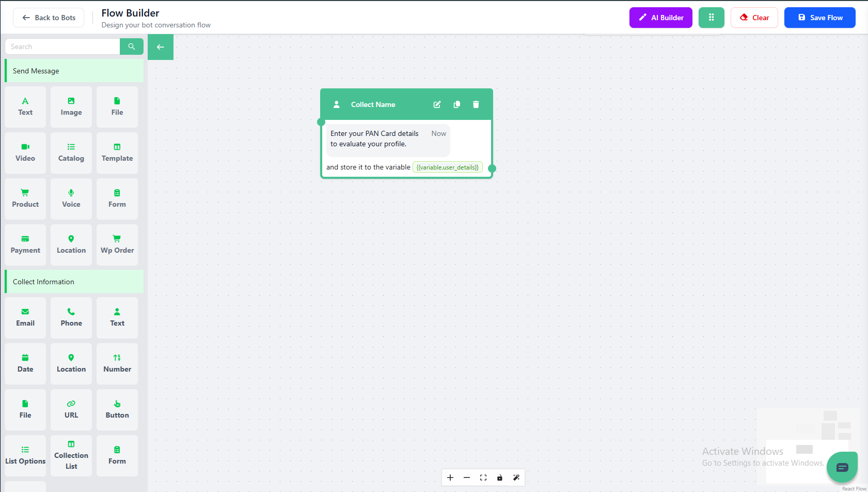868x492 pixels.
Task: Fit the flow view to screen
Action: pos(483,478)
